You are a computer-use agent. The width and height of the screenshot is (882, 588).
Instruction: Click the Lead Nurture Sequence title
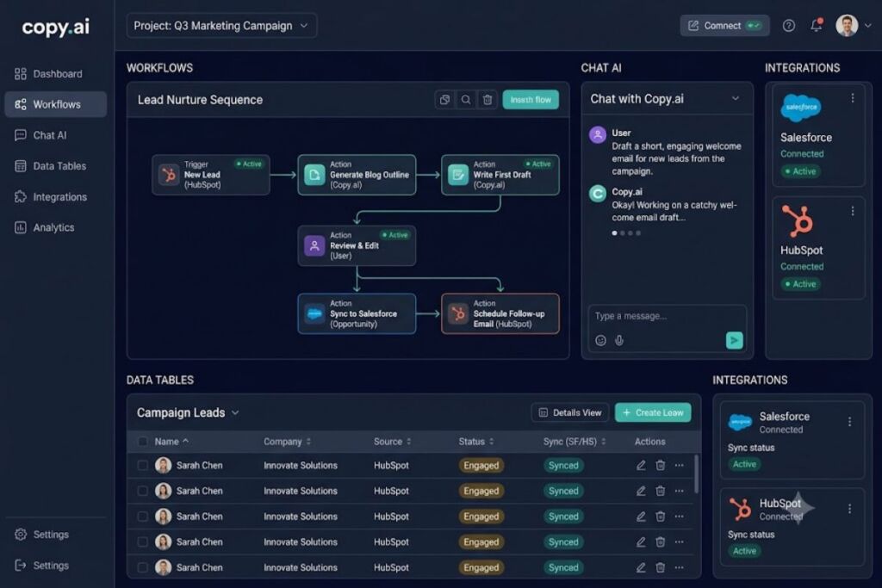[200, 100]
